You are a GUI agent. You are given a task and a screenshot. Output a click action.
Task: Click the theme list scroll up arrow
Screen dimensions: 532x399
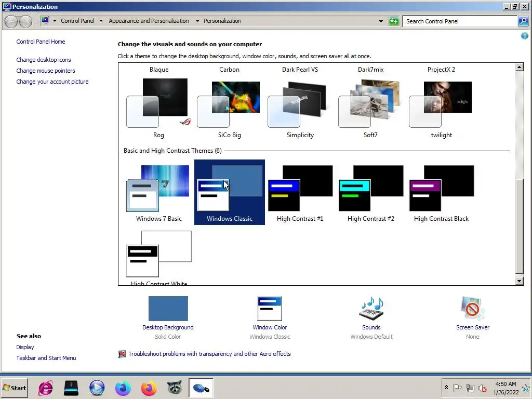[x=519, y=67]
